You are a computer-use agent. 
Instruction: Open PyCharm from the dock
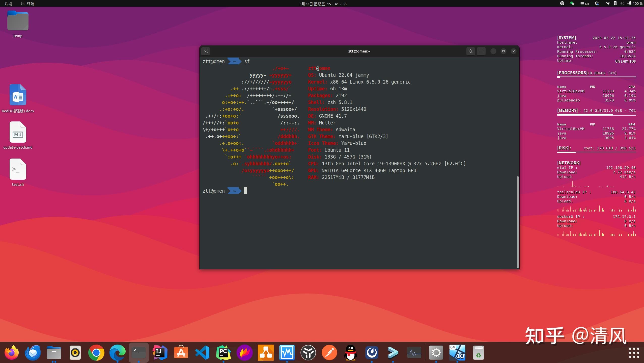(x=223, y=352)
